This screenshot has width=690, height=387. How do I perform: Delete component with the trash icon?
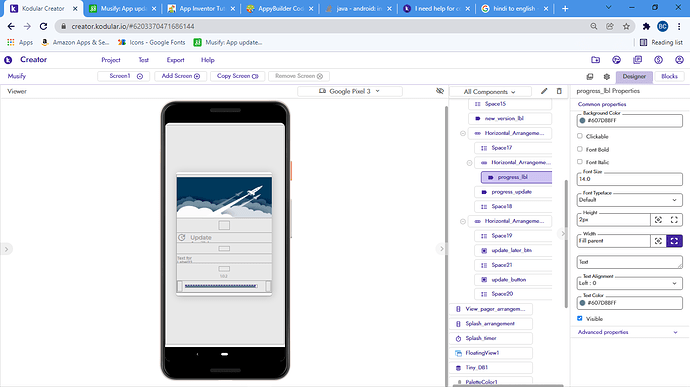pyautogui.click(x=559, y=91)
